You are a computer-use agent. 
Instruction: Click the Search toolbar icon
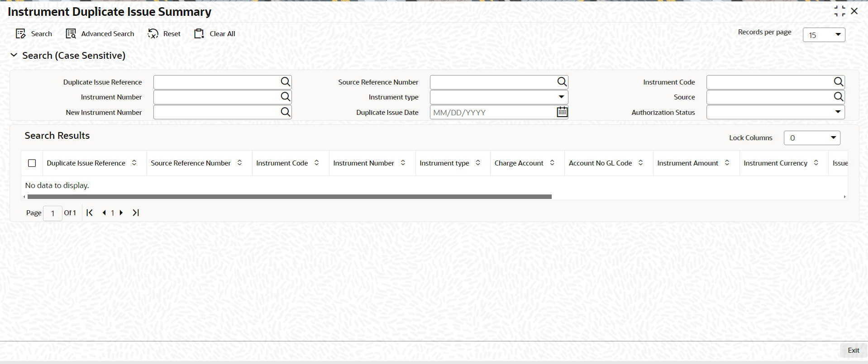(21, 34)
